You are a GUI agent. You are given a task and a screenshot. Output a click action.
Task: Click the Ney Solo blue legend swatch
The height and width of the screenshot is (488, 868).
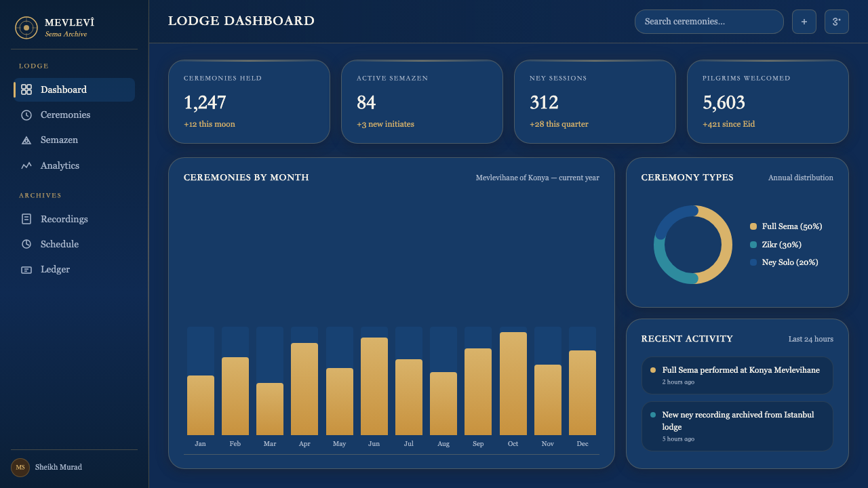tap(753, 262)
